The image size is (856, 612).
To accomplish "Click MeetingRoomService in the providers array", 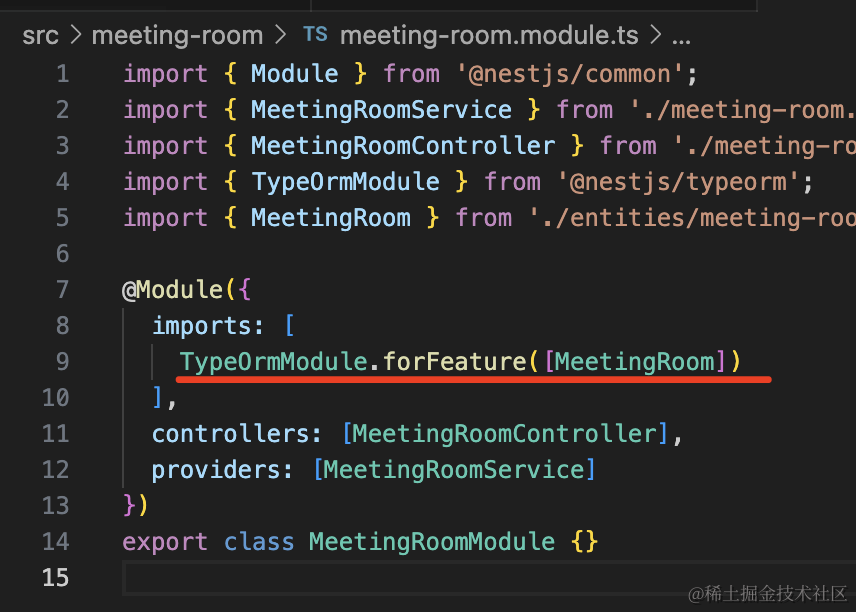I will point(454,470).
